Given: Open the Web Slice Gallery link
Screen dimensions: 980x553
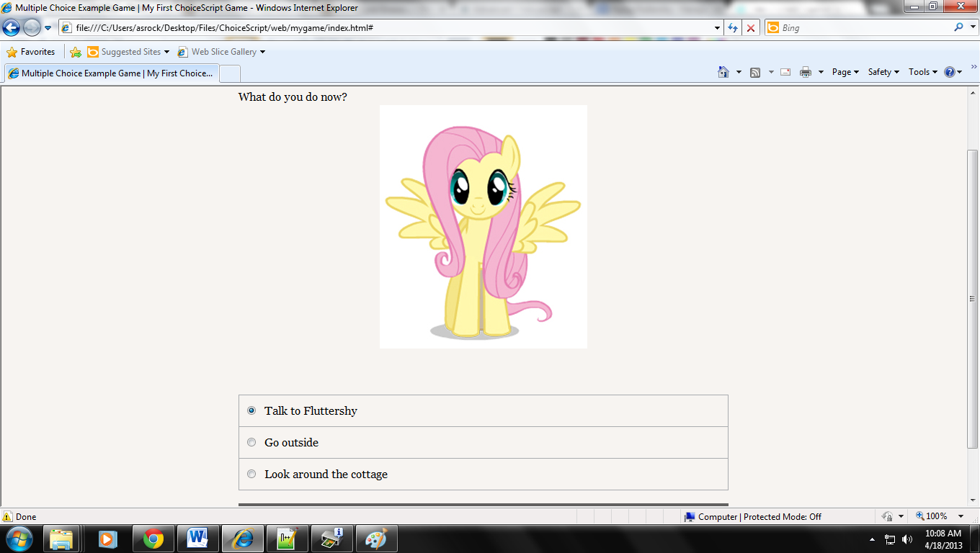Looking at the screenshot, I should (x=221, y=52).
